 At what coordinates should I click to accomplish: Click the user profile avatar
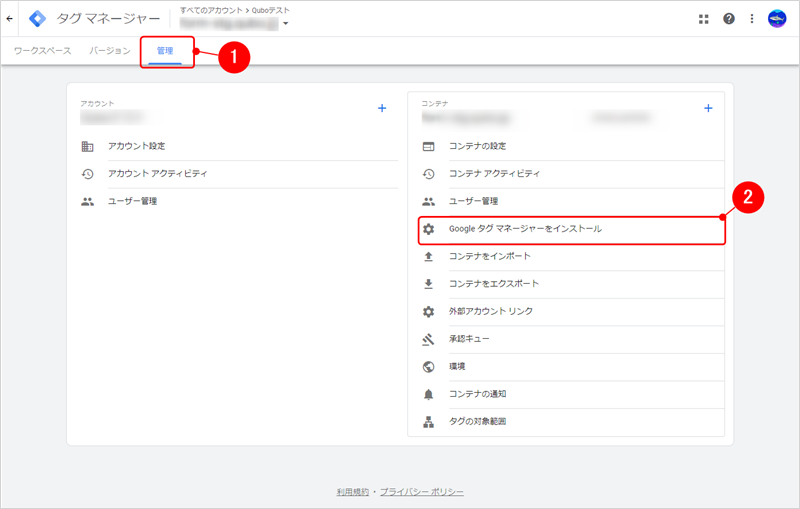coord(777,18)
